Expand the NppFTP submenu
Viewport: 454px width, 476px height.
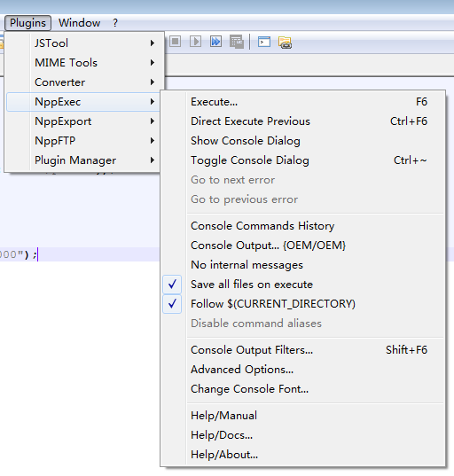click(x=82, y=141)
